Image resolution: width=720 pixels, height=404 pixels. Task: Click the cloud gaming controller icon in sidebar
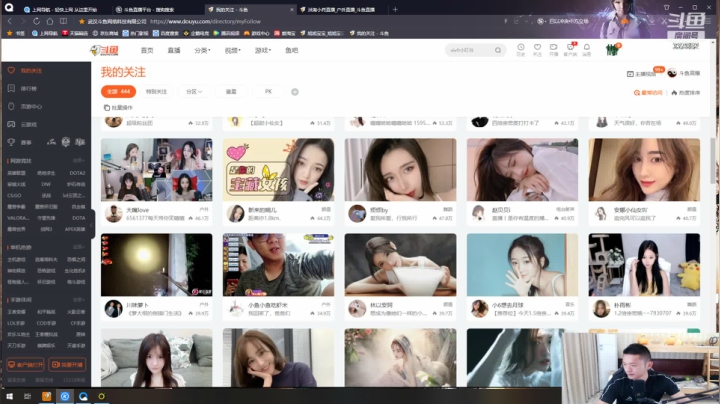pos(11,124)
